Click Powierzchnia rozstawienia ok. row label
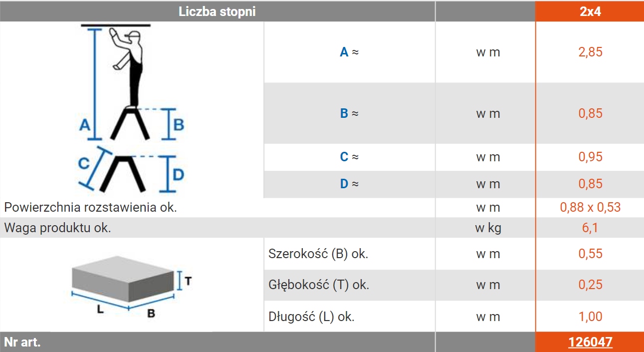Screen dimensions: 644x352 pyautogui.click(x=91, y=207)
